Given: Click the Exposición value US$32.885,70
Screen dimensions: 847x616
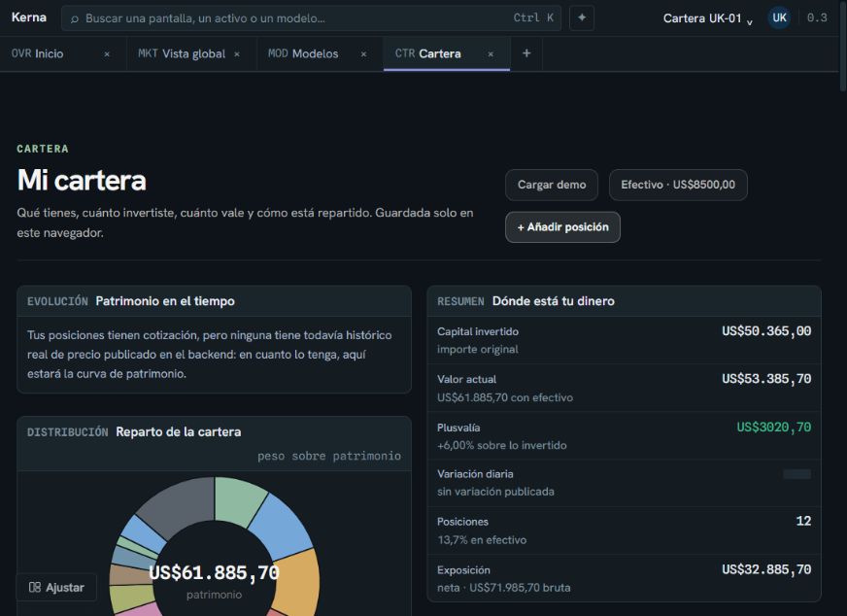Looking at the screenshot, I should point(766,569).
